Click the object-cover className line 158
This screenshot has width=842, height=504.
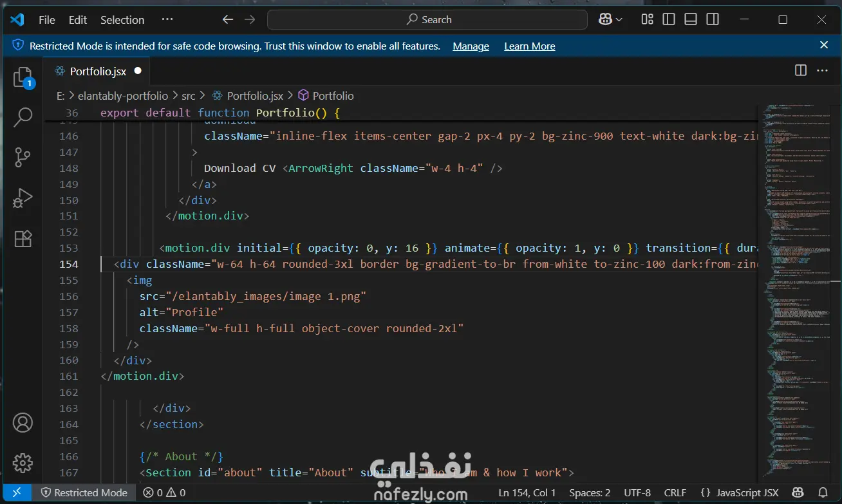302,328
